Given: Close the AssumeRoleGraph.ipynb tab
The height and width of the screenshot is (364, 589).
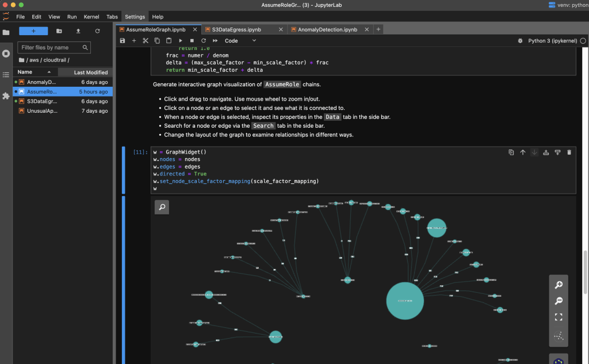Looking at the screenshot, I should pos(194,29).
